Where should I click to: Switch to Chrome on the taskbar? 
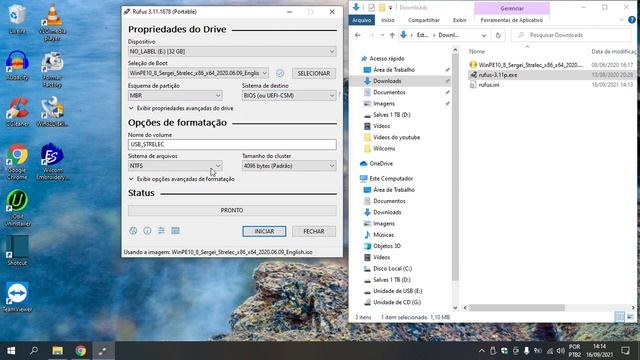point(80,351)
